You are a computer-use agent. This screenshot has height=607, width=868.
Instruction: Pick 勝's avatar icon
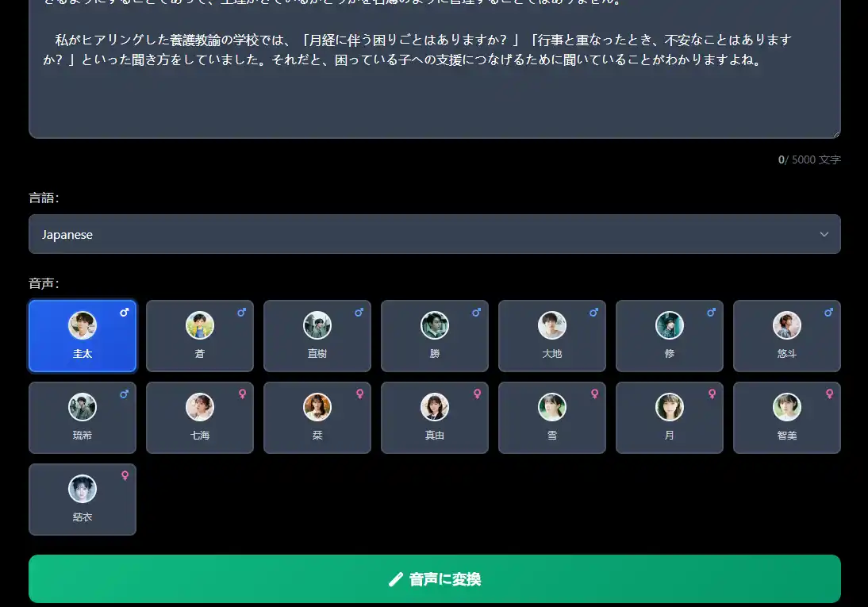(434, 325)
